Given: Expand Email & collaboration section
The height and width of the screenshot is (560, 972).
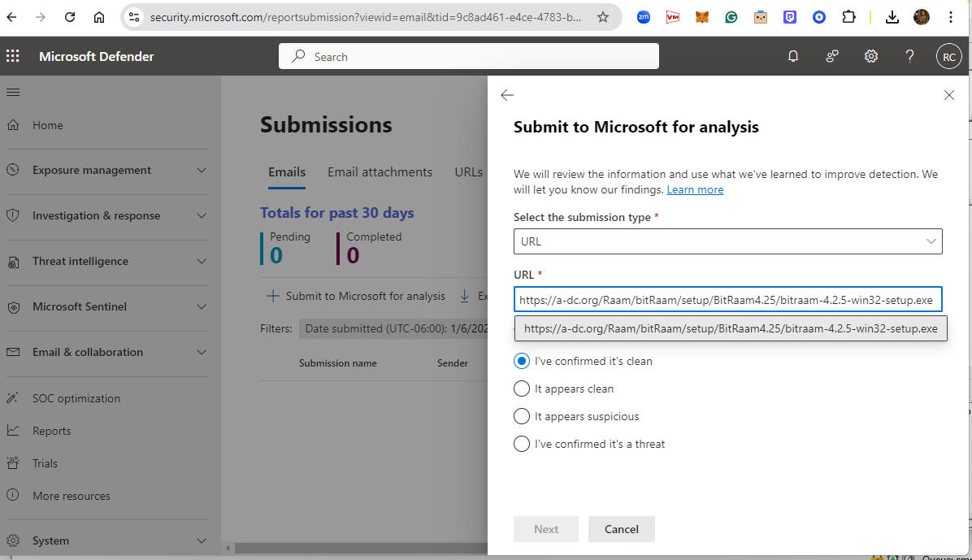Looking at the screenshot, I should pyautogui.click(x=202, y=352).
